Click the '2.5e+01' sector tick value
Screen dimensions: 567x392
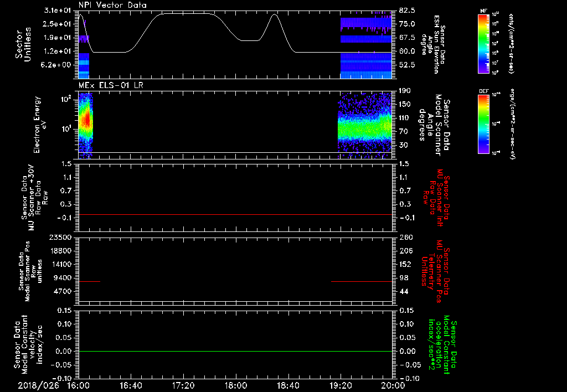(x=58, y=24)
